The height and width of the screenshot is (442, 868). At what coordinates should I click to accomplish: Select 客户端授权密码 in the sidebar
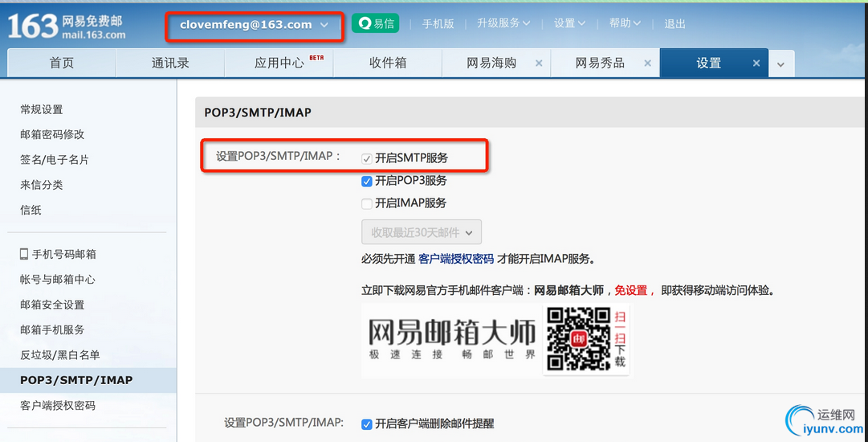click(58, 406)
